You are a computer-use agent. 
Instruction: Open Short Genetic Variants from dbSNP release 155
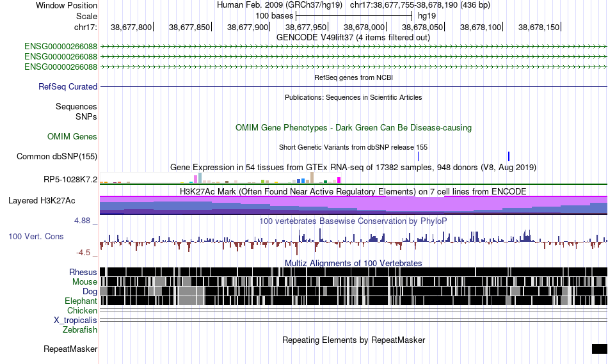pyautogui.click(x=353, y=147)
